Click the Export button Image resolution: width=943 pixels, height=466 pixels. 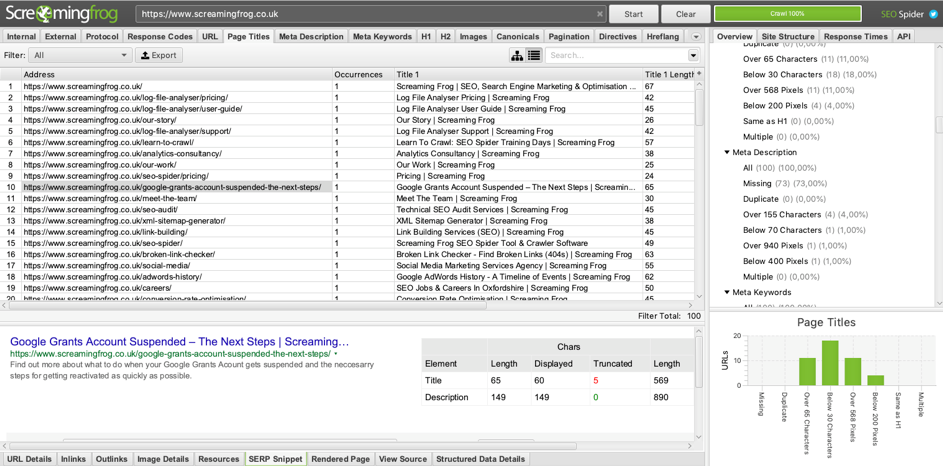[x=159, y=55]
